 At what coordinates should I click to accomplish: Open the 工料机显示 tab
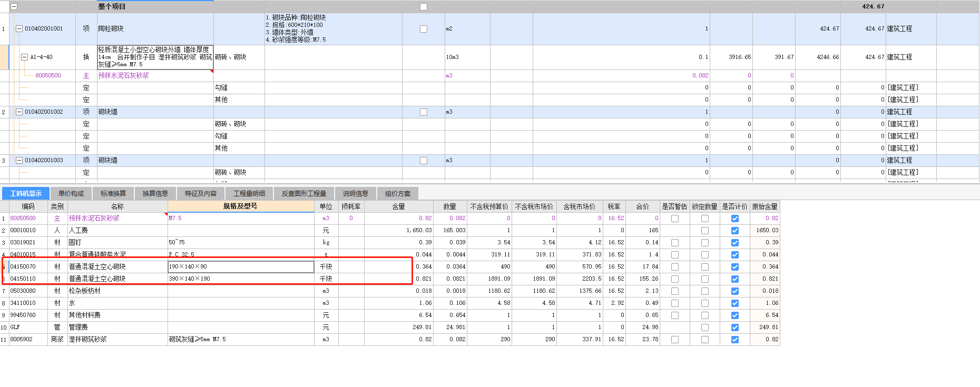coord(26,193)
